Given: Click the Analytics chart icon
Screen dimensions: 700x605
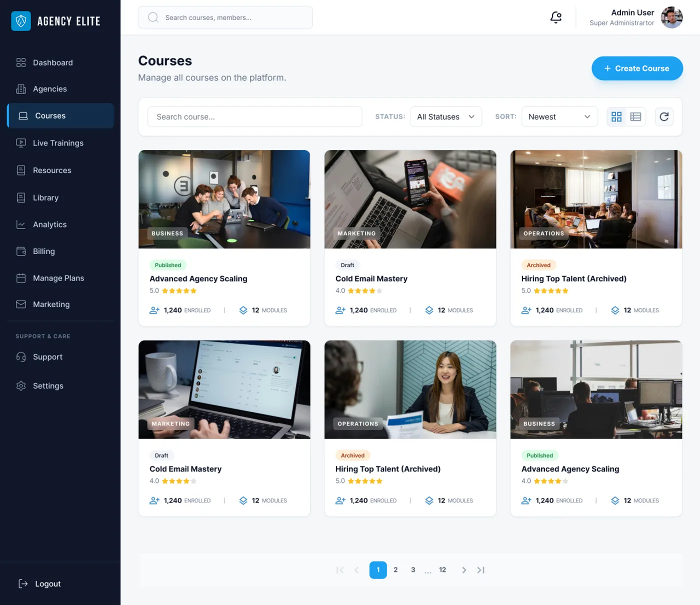Looking at the screenshot, I should [x=21, y=224].
